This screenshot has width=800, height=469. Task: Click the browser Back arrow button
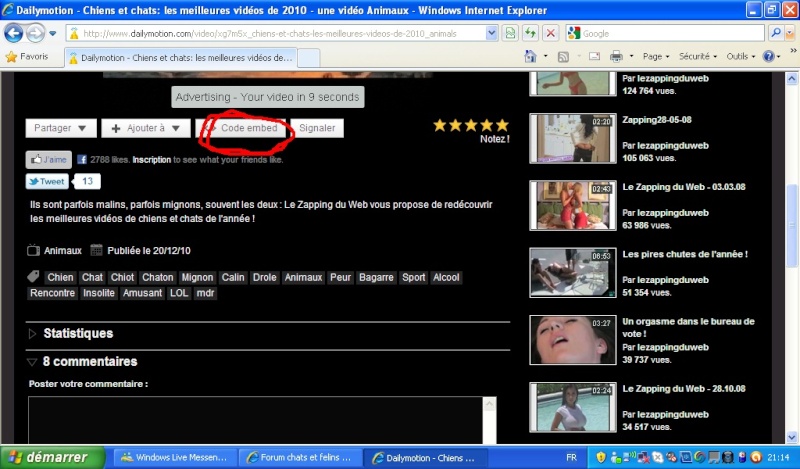coord(13,34)
